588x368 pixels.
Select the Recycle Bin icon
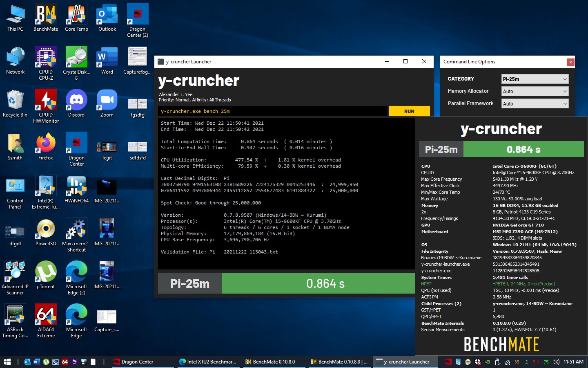pos(15,103)
